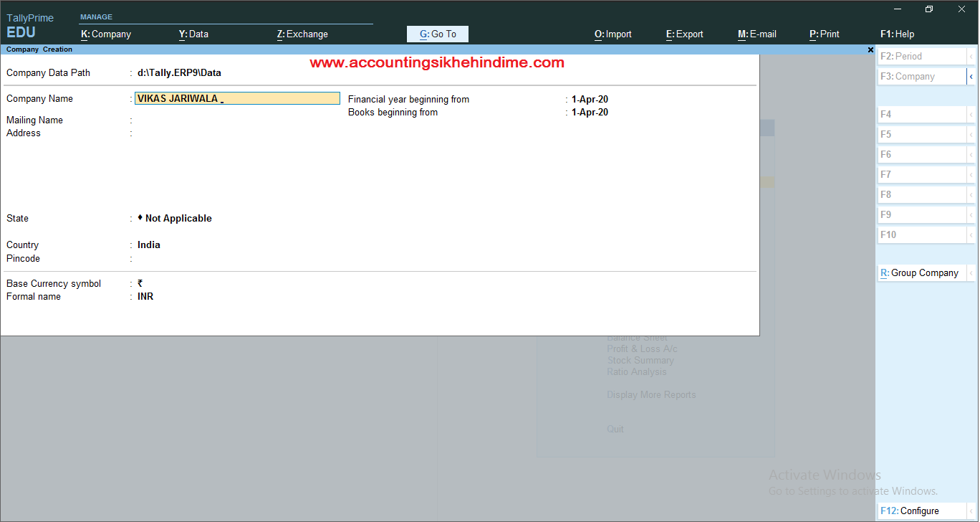Click the Mailing Name field
The width and height of the screenshot is (980, 522).
point(237,120)
